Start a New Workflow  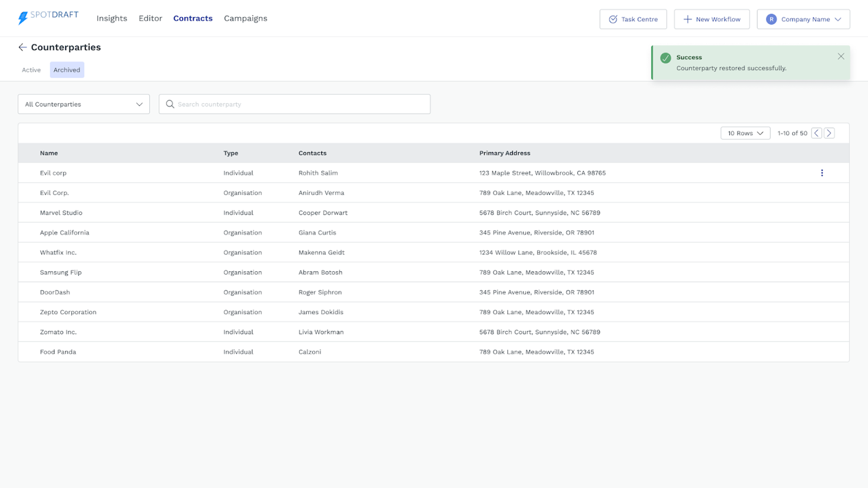pyautogui.click(x=712, y=19)
